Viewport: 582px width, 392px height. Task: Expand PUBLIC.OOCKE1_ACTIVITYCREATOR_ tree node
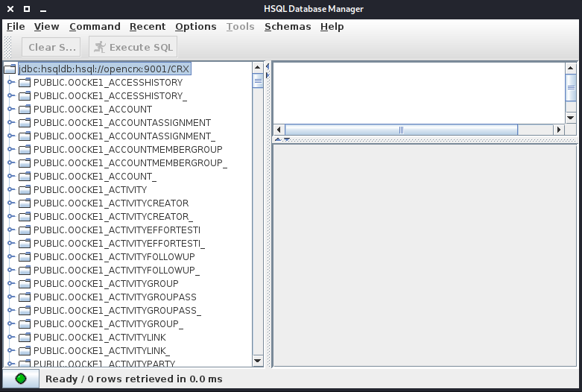[x=11, y=216]
